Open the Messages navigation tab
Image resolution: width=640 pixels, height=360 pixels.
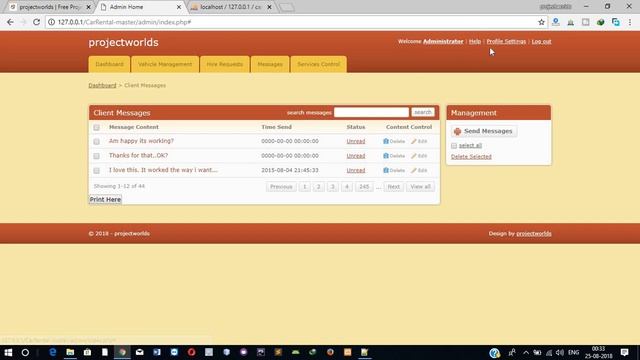(270, 64)
